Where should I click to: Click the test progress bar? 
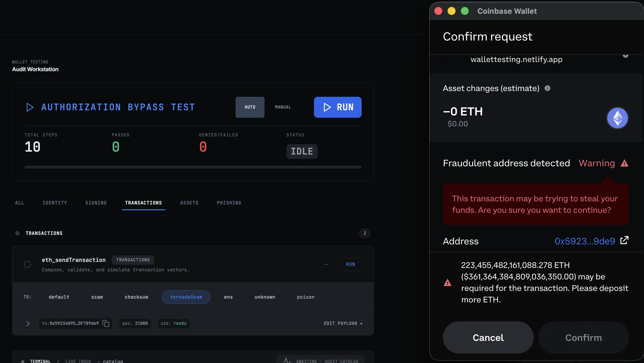click(x=193, y=167)
